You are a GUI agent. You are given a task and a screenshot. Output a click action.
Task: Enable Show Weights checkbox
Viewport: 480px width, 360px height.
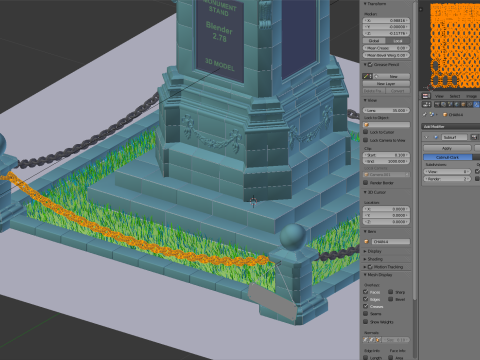coord(366,322)
